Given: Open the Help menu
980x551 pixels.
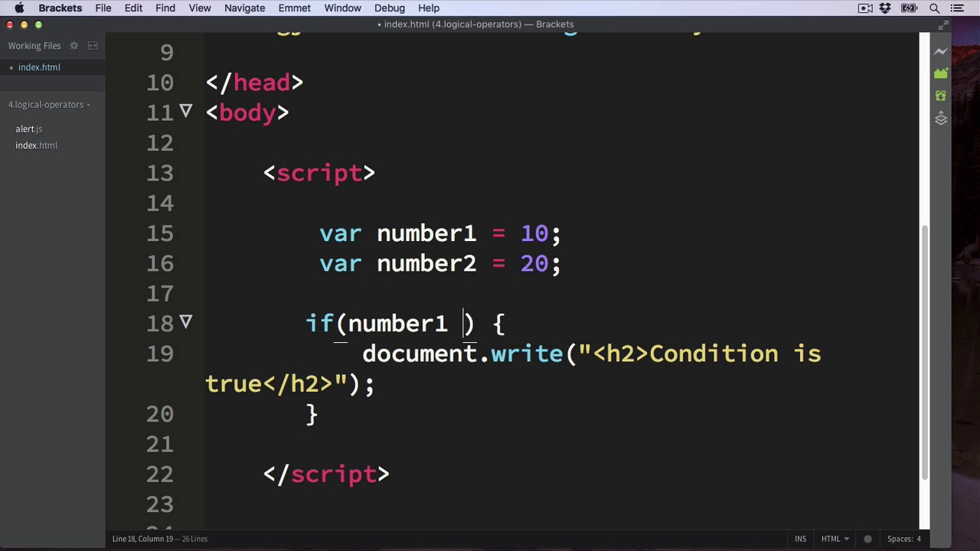Looking at the screenshot, I should click(429, 8).
